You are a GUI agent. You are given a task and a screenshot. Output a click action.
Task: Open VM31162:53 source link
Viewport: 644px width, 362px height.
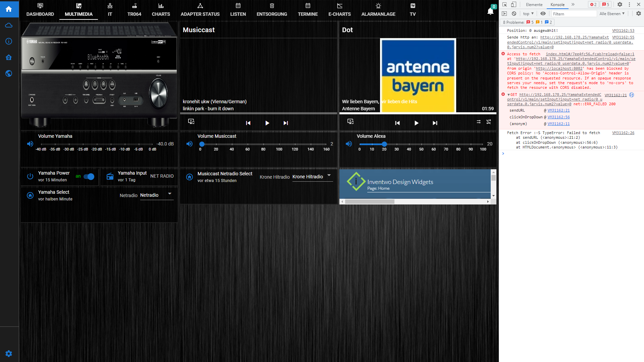pyautogui.click(x=623, y=31)
